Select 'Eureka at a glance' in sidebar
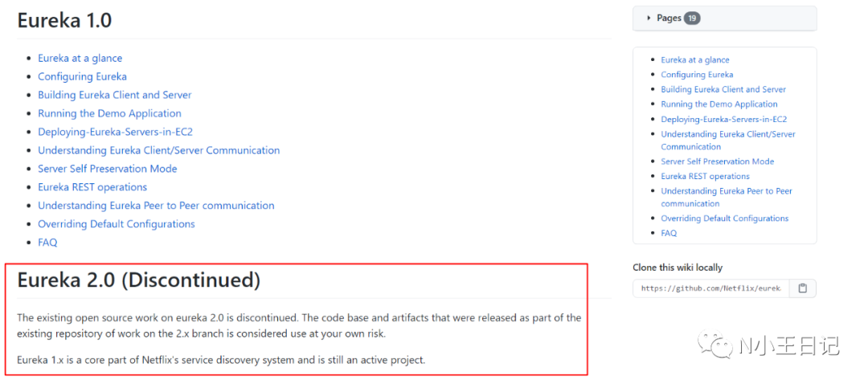 point(695,59)
